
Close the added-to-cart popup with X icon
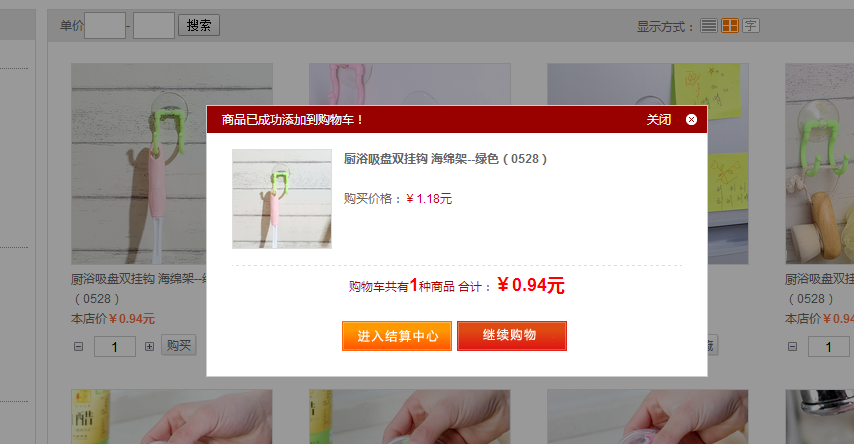click(691, 120)
